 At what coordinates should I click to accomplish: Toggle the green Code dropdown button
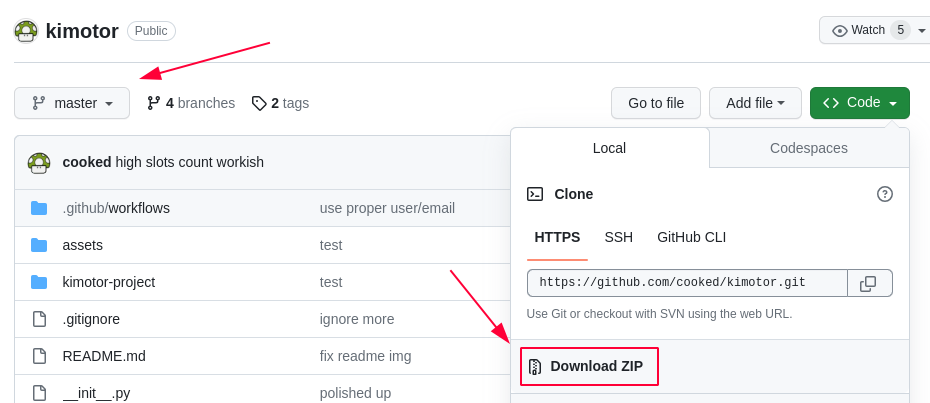point(859,103)
